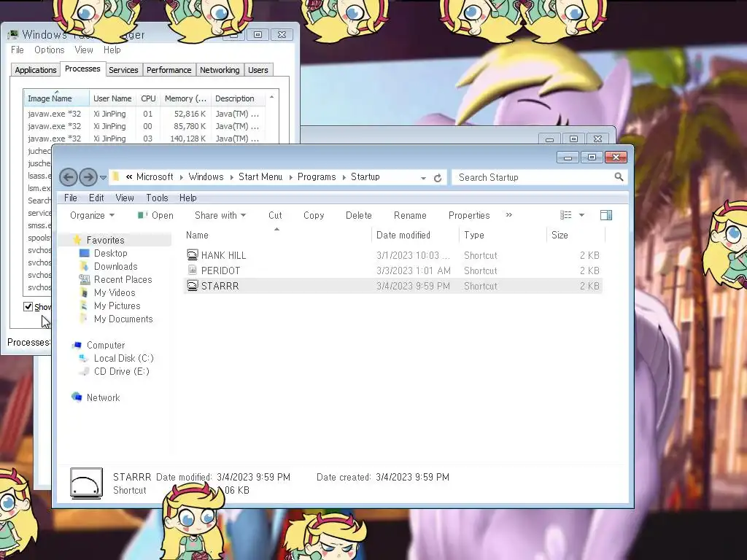Sort by Date modified column header
This screenshot has width=747, height=560.
coord(415,236)
